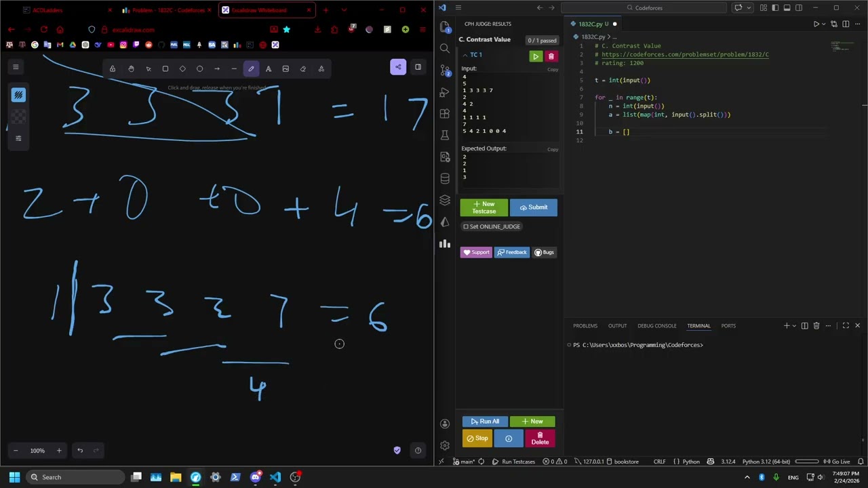Select the Excalidraw selection arrow tool
Image resolution: width=868 pixels, height=488 pixels.
pyautogui.click(x=149, y=68)
